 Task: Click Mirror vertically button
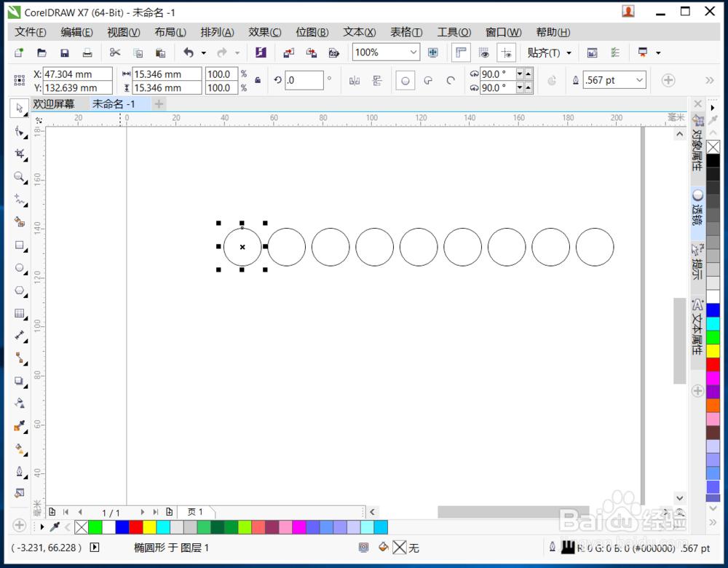[377, 80]
